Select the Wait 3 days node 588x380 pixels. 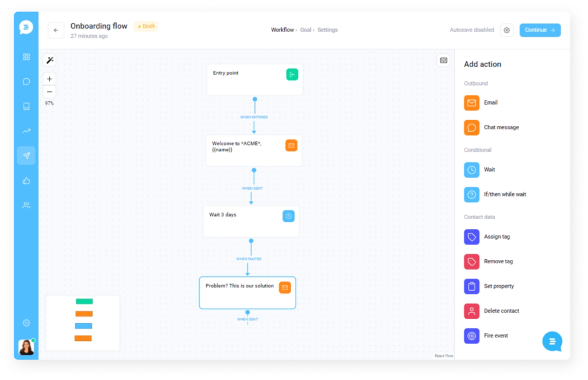pyautogui.click(x=251, y=221)
